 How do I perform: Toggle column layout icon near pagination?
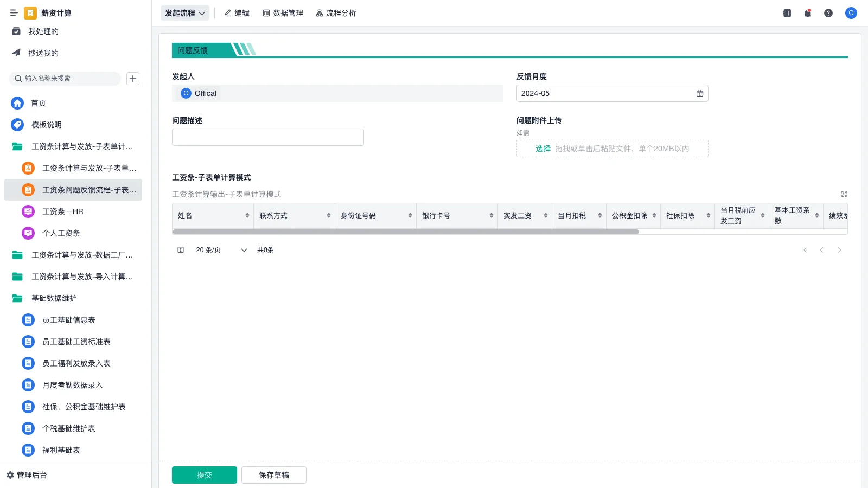tap(181, 250)
